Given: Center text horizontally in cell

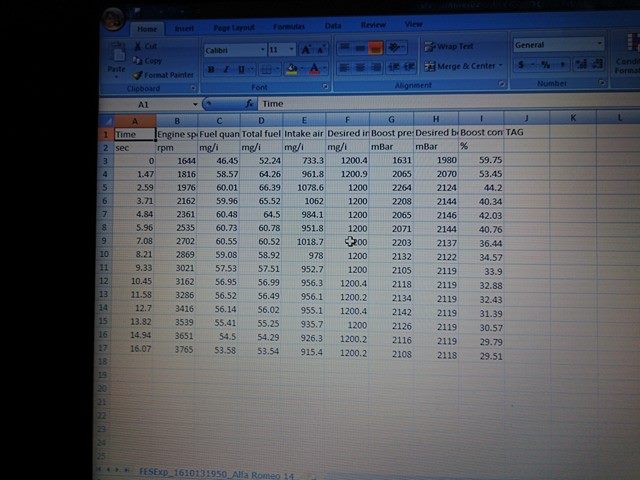Looking at the screenshot, I should tap(360, 67).
